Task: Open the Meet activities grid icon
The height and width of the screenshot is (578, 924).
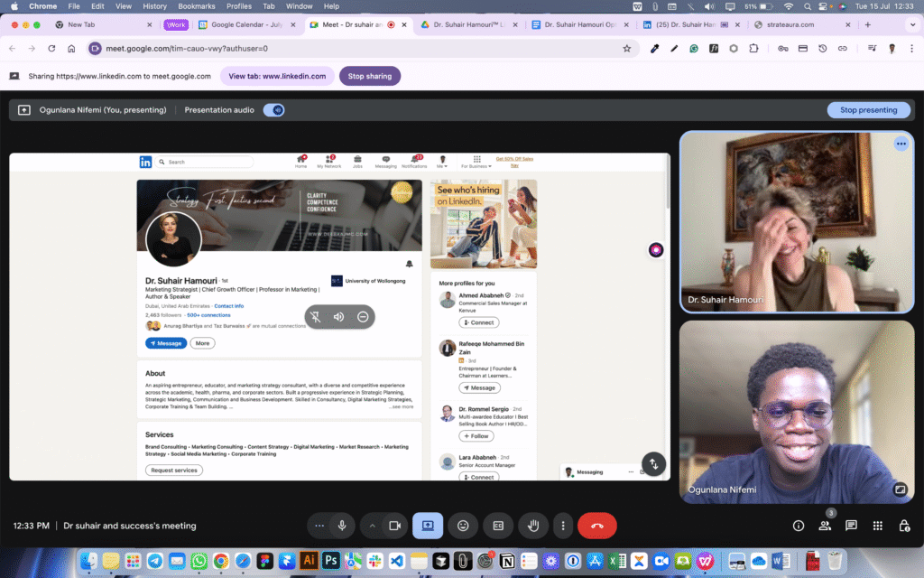Action: [878, 526]
